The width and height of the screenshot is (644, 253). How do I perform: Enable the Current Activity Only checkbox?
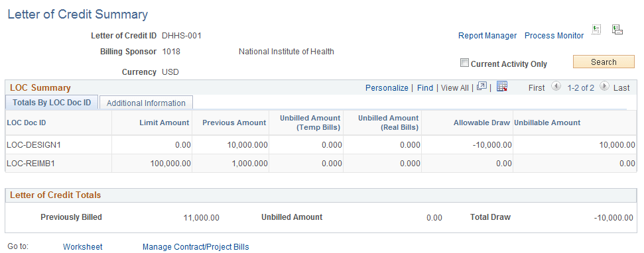pyautogui.click(x=464, y=63)
